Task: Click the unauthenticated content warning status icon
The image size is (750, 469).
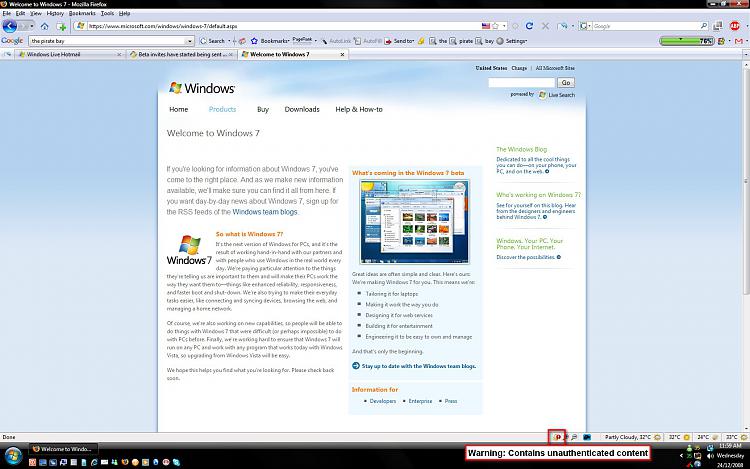Action: (x=557, y=437)
